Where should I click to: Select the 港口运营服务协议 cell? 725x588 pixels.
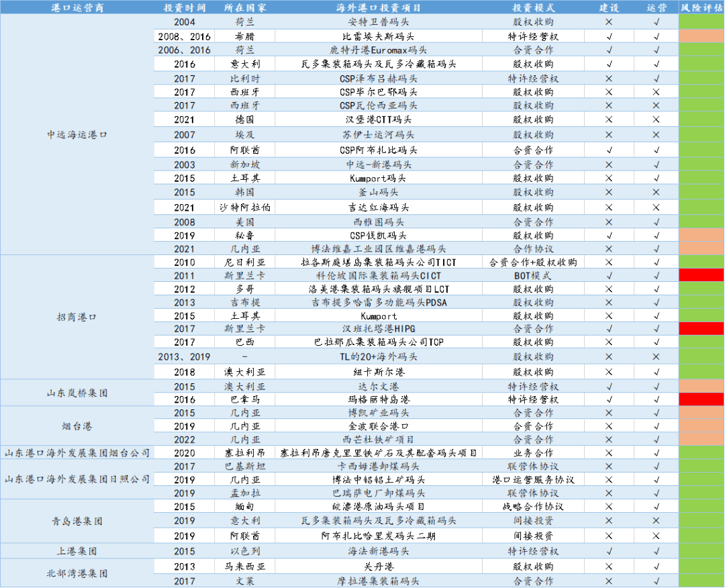[x=534, y=480]
